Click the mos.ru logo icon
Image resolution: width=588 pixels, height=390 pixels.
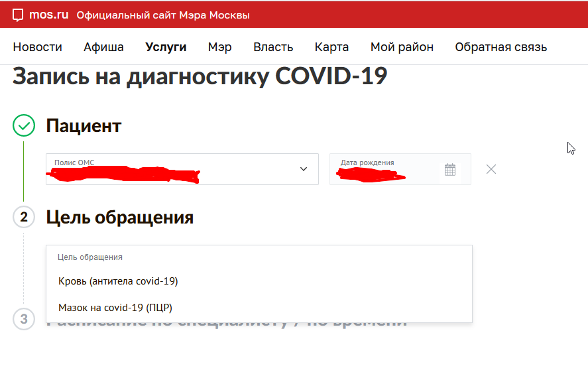[x=18, y=15]
